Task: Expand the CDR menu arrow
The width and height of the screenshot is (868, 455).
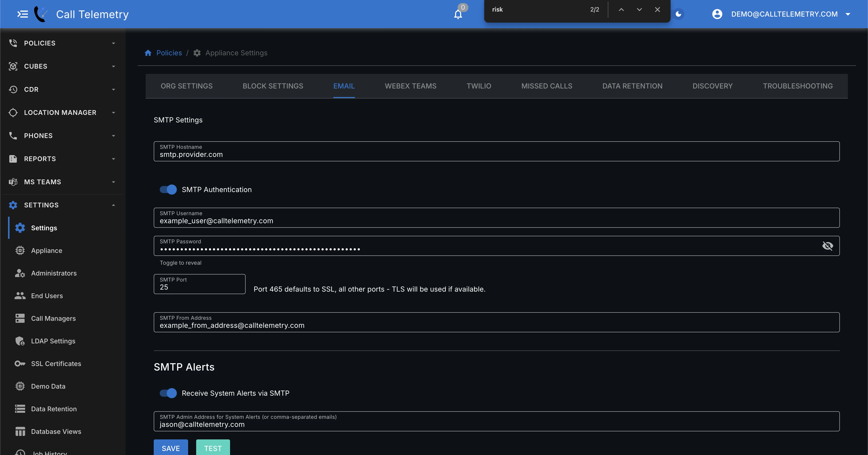Action: pyautogui.click(x=114, y=89)
